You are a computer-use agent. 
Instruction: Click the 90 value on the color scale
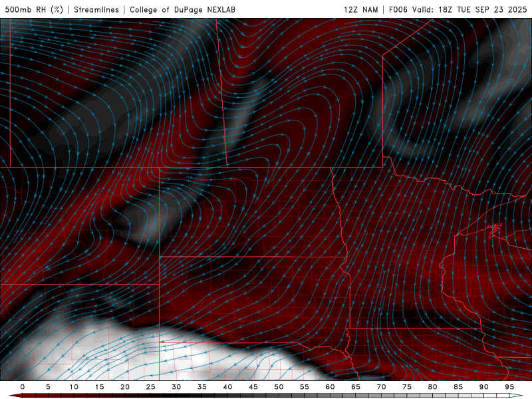click(483, 387)
